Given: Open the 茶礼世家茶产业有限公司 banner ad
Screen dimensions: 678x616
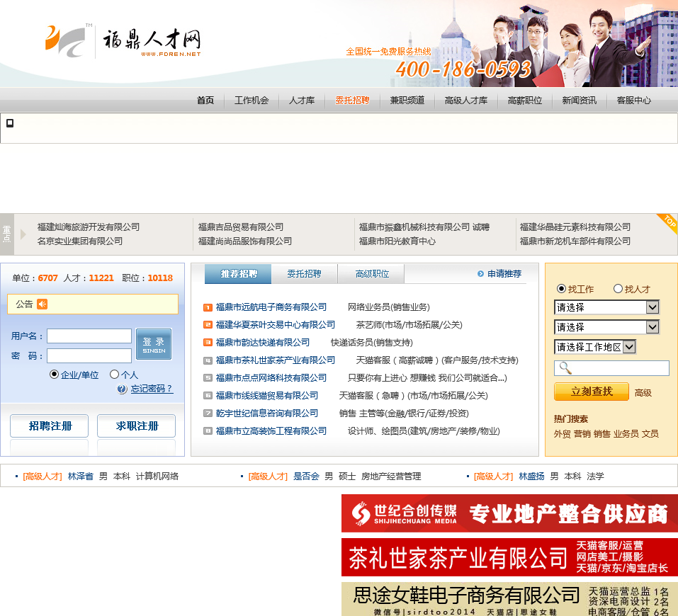Looking at the screenshot, I should [510, 557].
